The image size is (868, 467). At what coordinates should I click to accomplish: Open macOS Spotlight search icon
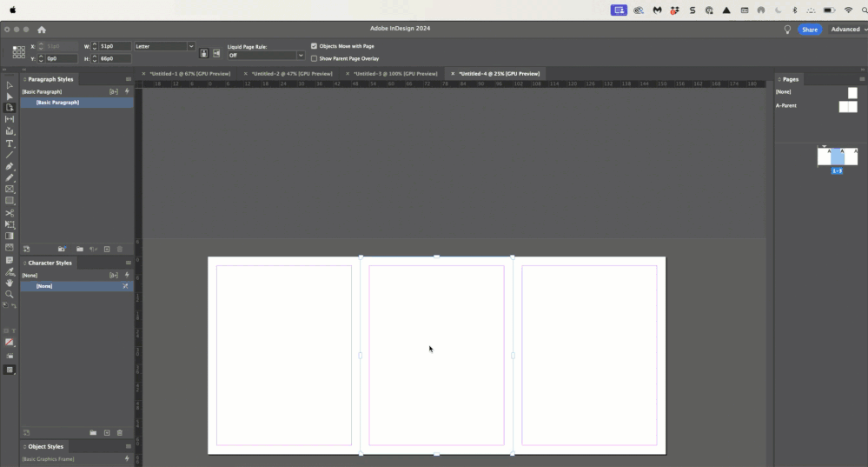[865, 10]
